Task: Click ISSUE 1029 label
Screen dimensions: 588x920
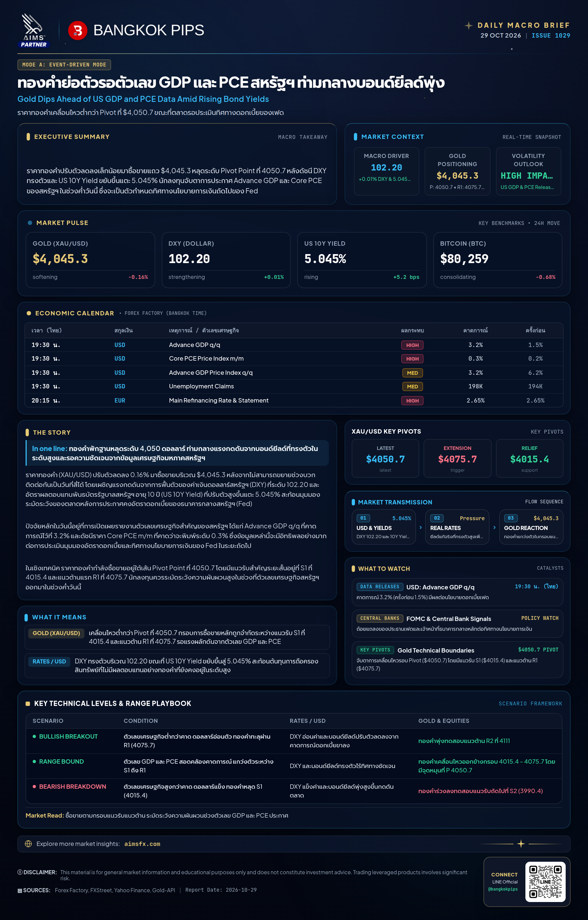Action: [551, 35]
